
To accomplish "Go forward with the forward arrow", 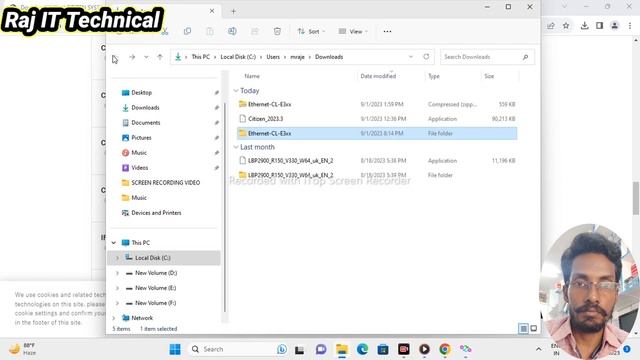I will 132,57.
